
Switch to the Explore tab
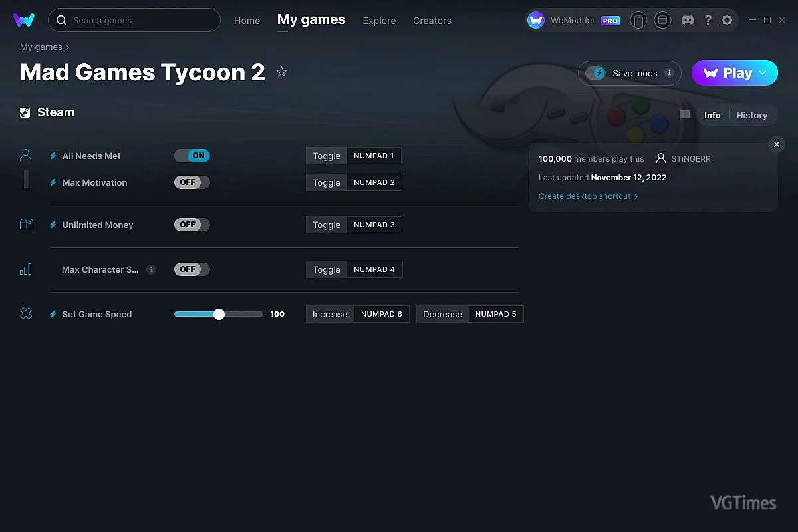coord(379,21)
